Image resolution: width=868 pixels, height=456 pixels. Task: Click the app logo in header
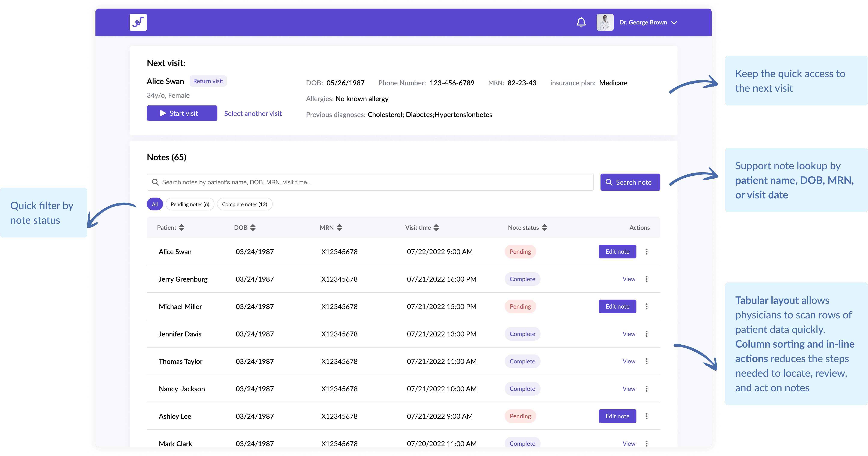click(138, 22)
